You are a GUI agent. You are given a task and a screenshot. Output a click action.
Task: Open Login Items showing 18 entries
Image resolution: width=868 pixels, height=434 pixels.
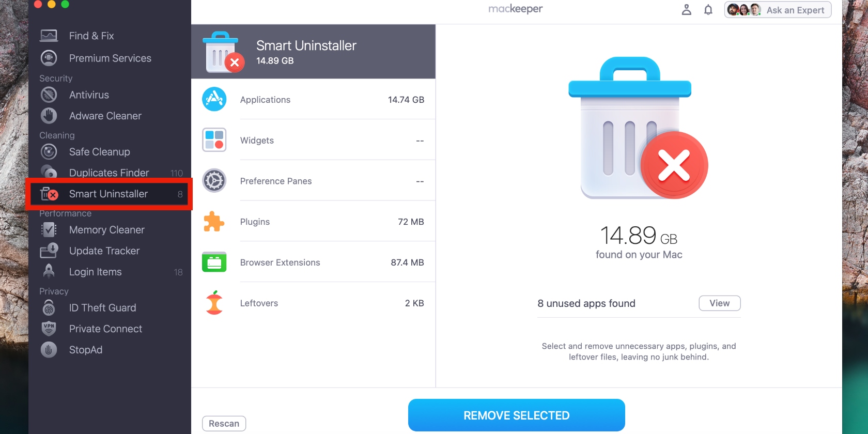(x=95, y=271)
